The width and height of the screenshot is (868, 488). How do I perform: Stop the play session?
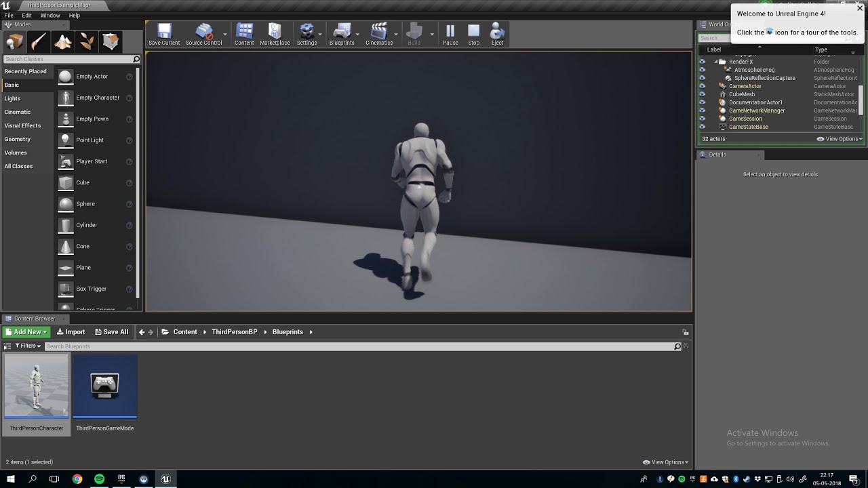pyautogui.click(x=474, y=35)
